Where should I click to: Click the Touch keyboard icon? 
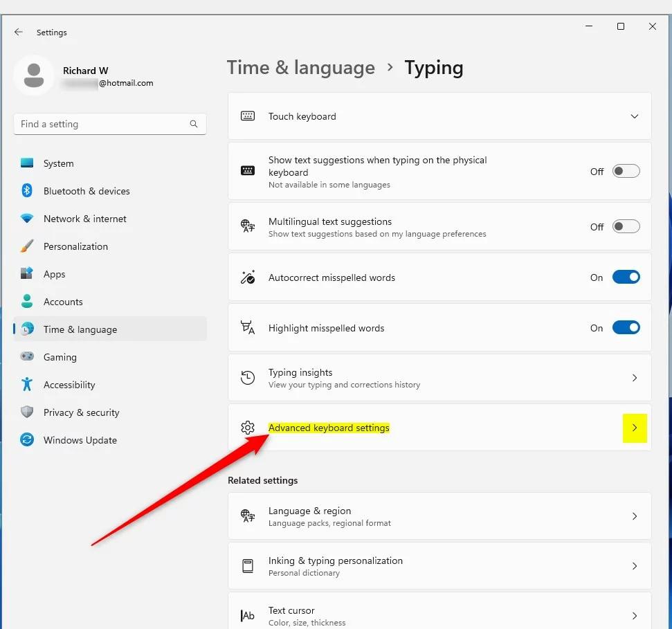pos(247,116)
